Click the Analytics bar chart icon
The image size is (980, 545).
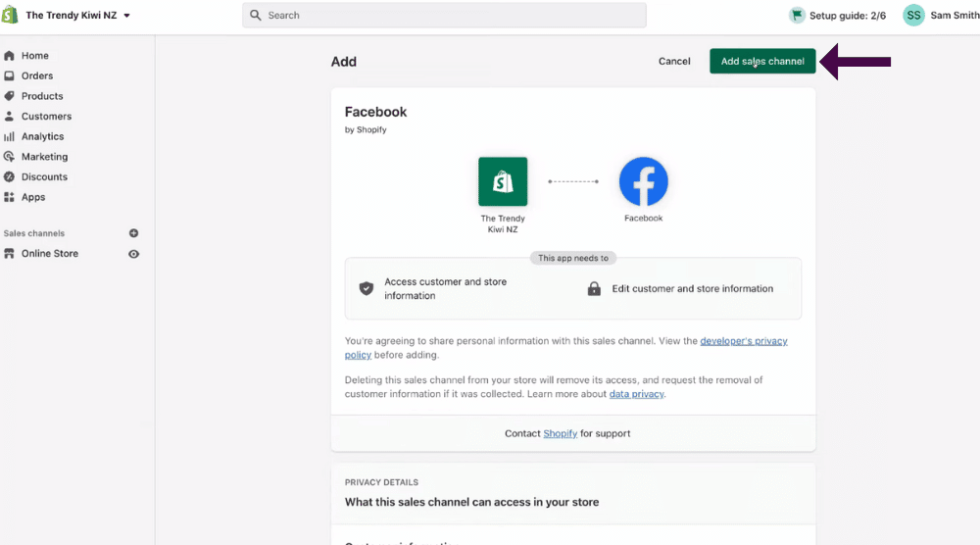(9, 136)
